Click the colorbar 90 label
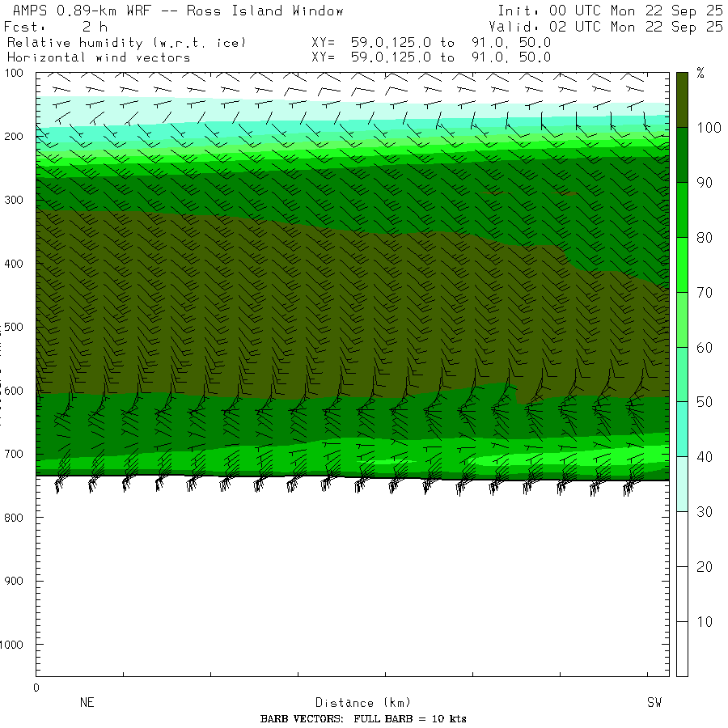 (x=705, y=183)
